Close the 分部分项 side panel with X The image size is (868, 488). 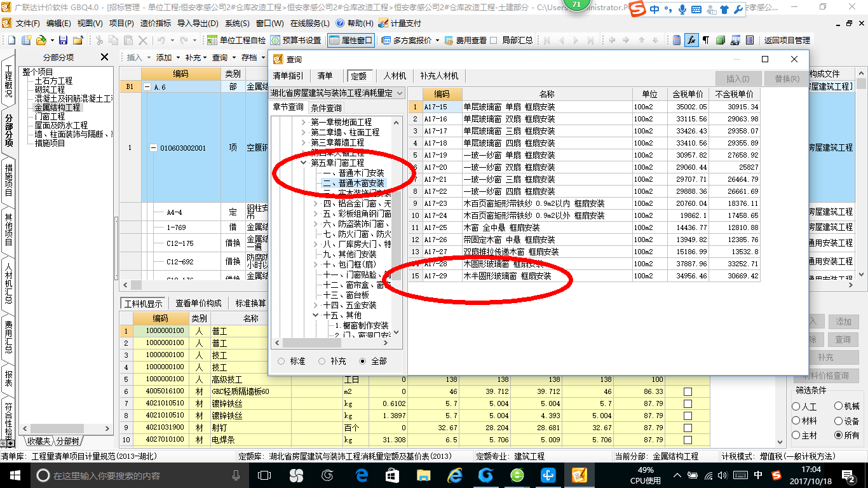(104, 57)
